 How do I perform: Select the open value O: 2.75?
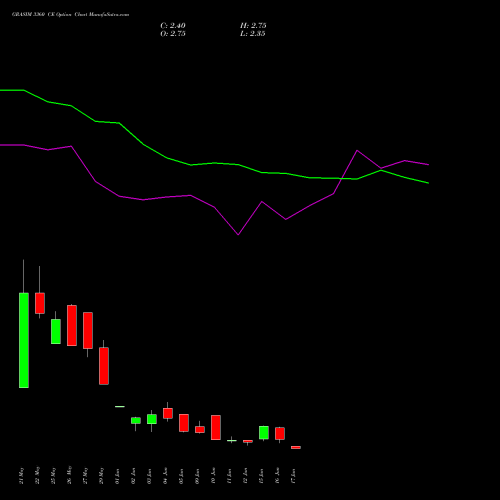[173, 34]
